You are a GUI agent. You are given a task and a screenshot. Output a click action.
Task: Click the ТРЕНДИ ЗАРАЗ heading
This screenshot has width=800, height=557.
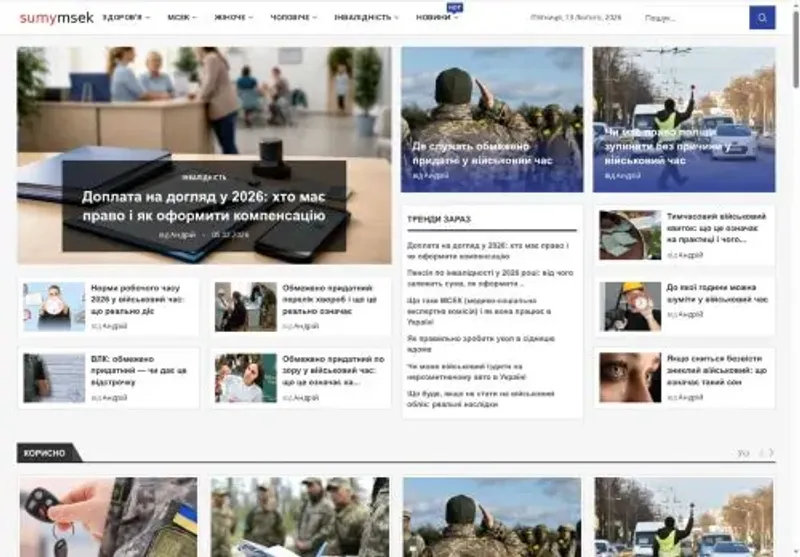click(x=439, y=219)
